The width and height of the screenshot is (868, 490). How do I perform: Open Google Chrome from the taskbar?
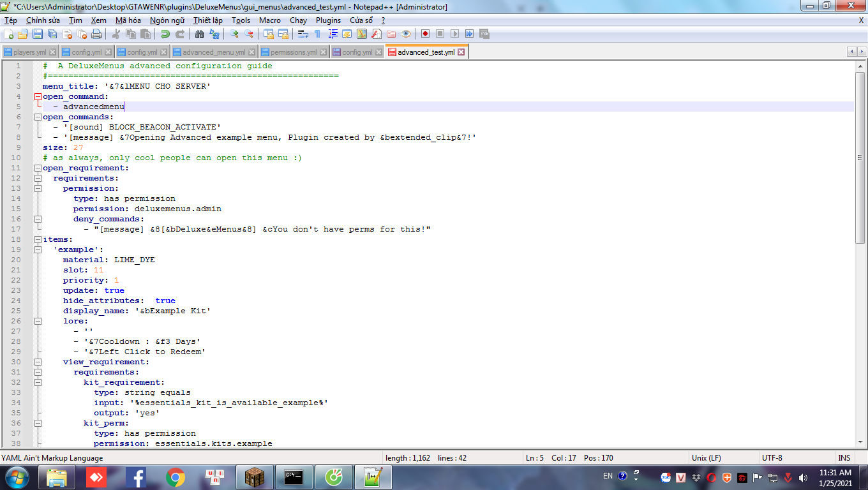tap(176, 477)
